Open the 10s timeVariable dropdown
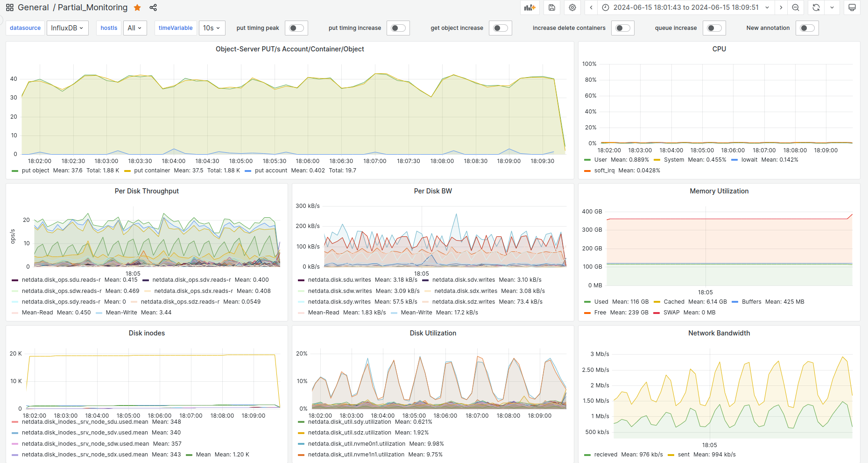This screenshot has width=868, height=463. coord(212,28)
